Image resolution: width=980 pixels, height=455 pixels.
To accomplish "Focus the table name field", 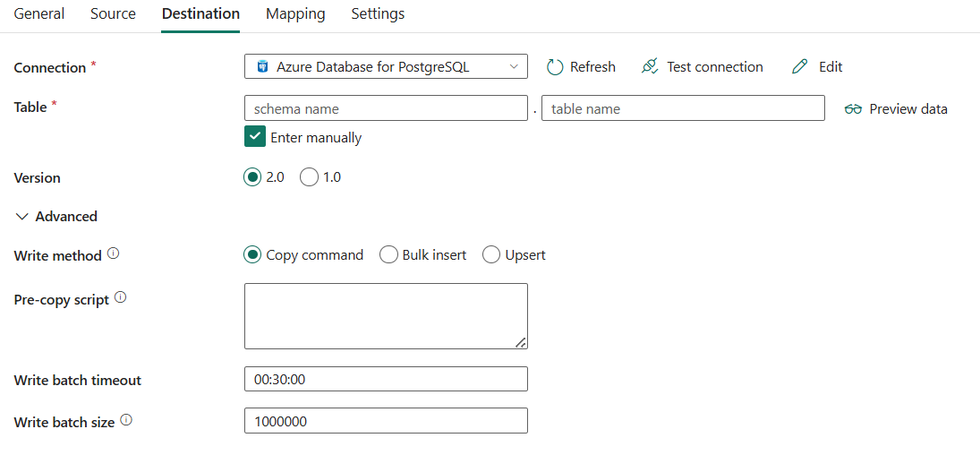I will 683,108.
